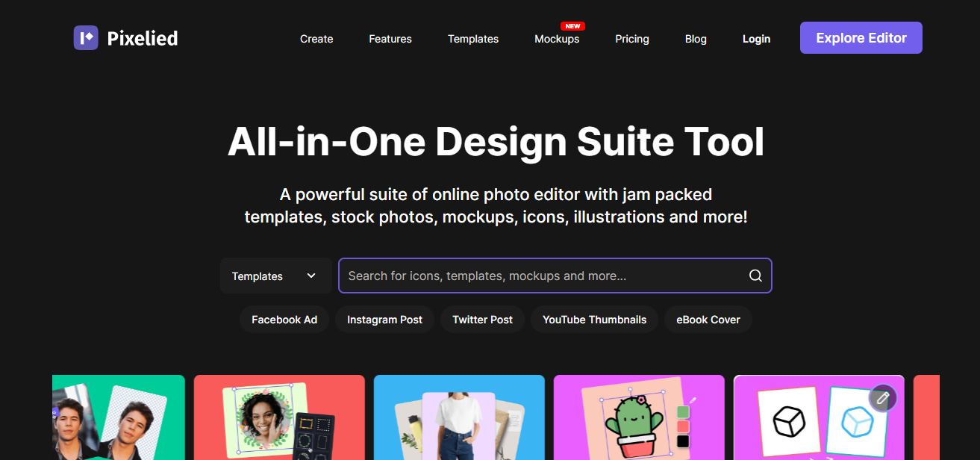Open the background remover portrait card

click(x=118, y=417)
